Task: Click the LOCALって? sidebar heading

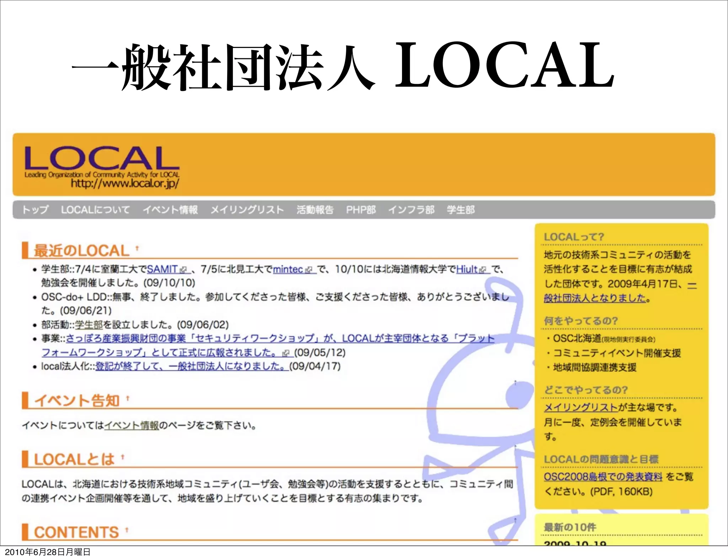Action: (574, 237)
